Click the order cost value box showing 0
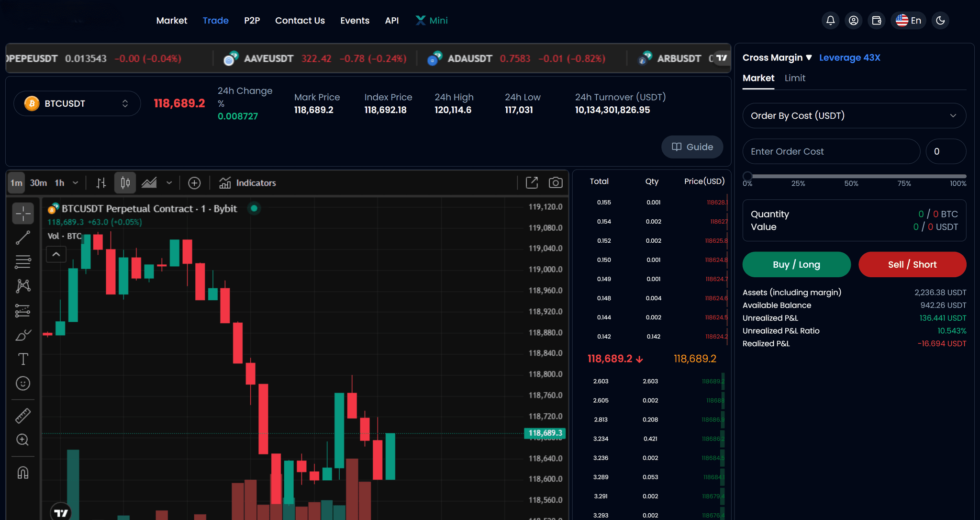This screenshot has width=980, height=520. point(946,151)
